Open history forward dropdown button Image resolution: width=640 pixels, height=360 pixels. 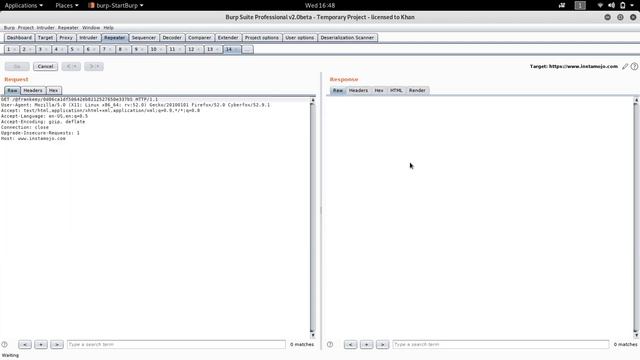(x=94, y=66)
